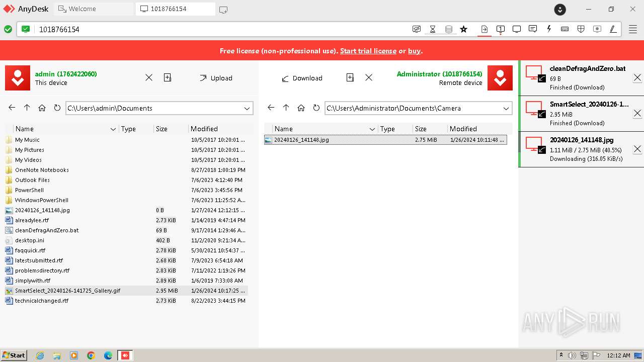Open the monitor select icon numbered 1
The image size is (644, 362).
[x=501, y=29]
